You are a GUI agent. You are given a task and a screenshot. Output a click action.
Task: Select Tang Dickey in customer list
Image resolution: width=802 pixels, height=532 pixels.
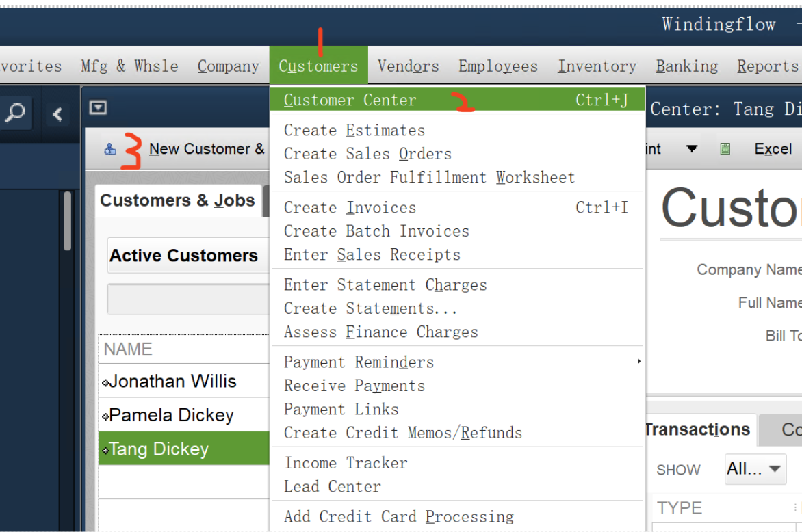tap(184, 448)
